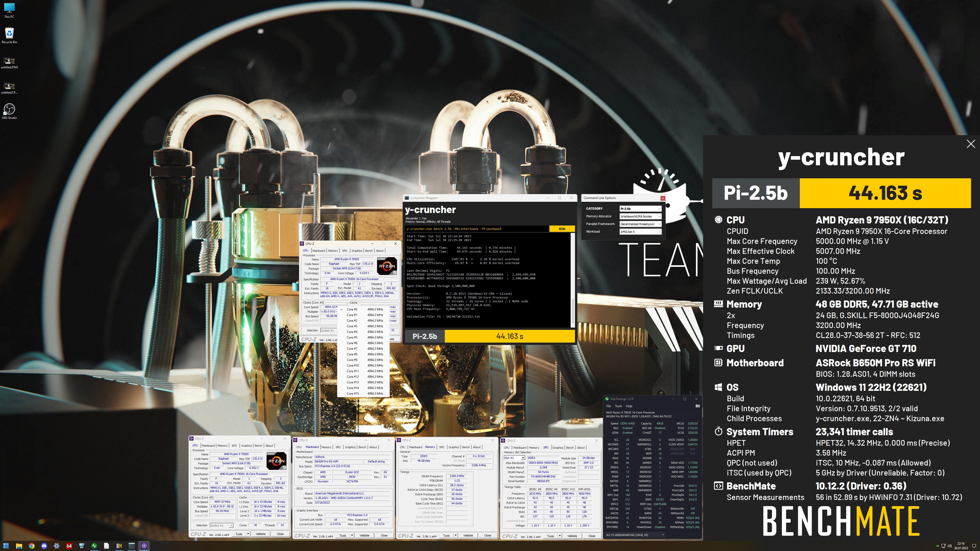Screen dimensions: 980x551
Task: Open the ZenTimings memory module dropdown
Action: 634,535
